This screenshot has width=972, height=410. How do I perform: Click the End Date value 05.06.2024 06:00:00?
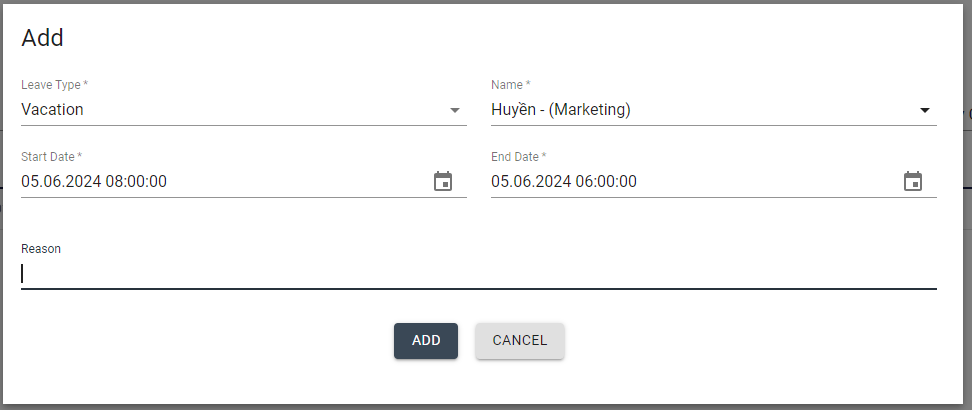pos(564,182)
